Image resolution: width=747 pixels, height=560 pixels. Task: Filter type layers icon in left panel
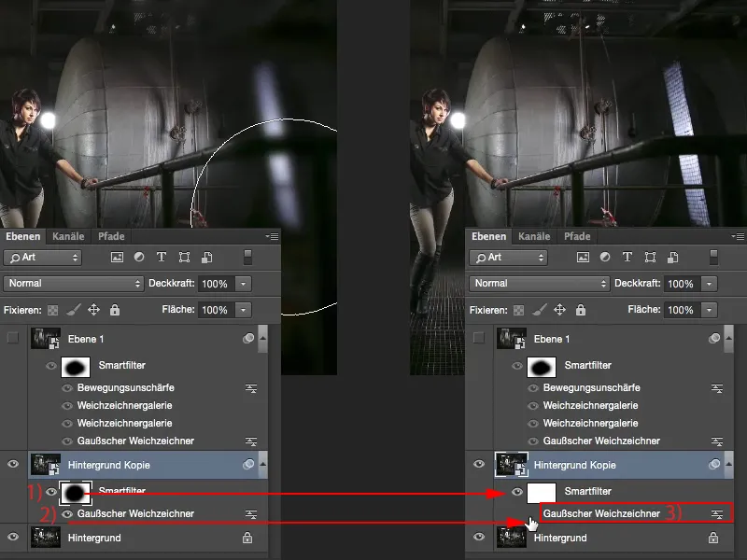pyautogui.click(x=162, y=258)
